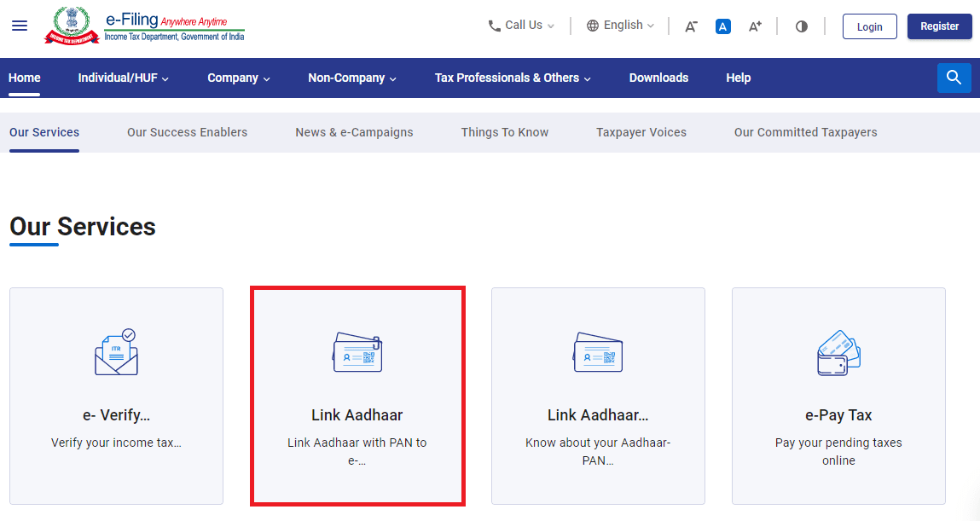
Task: Expand the Call Us dropdown
Action: point(521,26)
